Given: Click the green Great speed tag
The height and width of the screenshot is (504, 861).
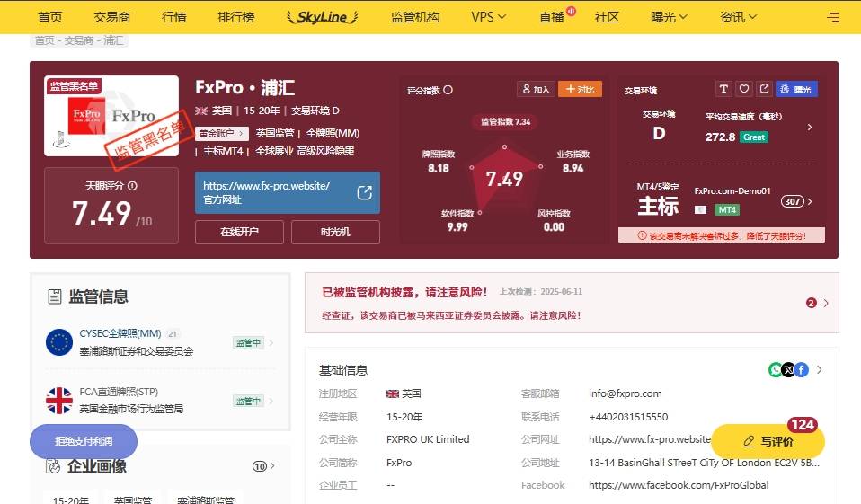Looking at the screenshot, I should pos(754,137).
